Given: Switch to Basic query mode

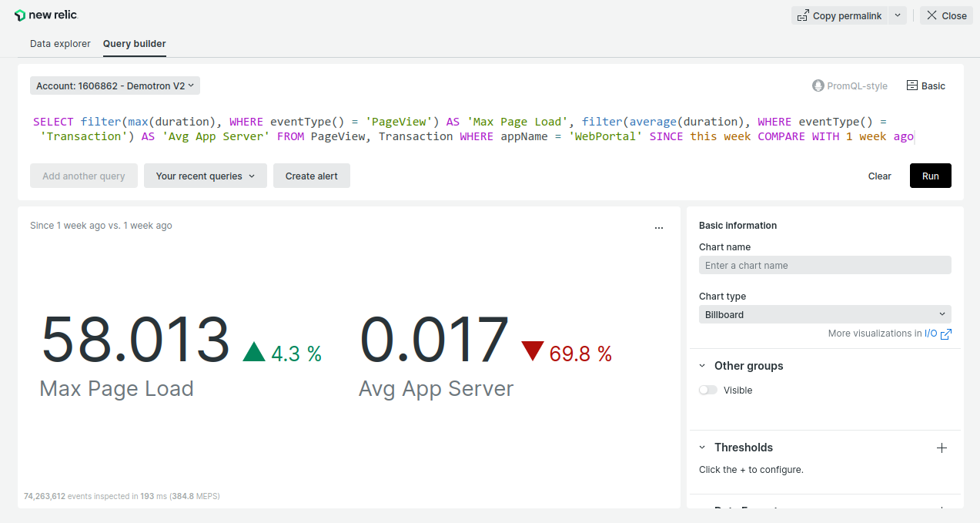Looking at the screenshot, I should [x=926, y=86].
